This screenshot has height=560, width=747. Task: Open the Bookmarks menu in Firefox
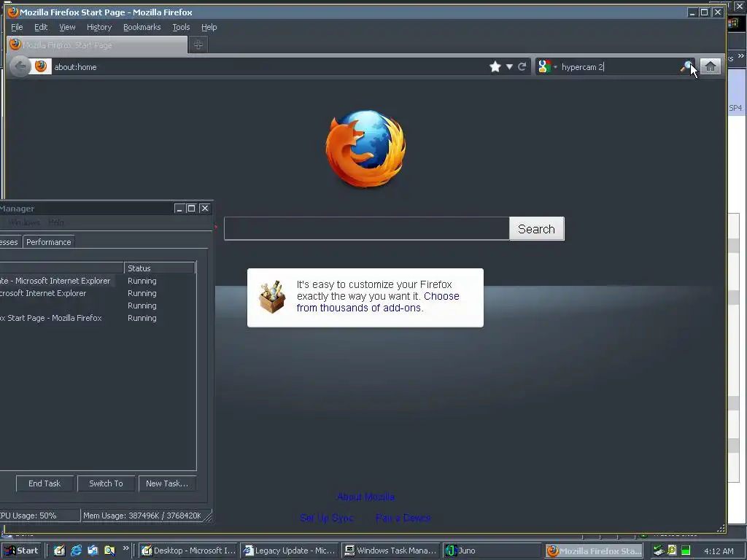[x=142, y=27]
